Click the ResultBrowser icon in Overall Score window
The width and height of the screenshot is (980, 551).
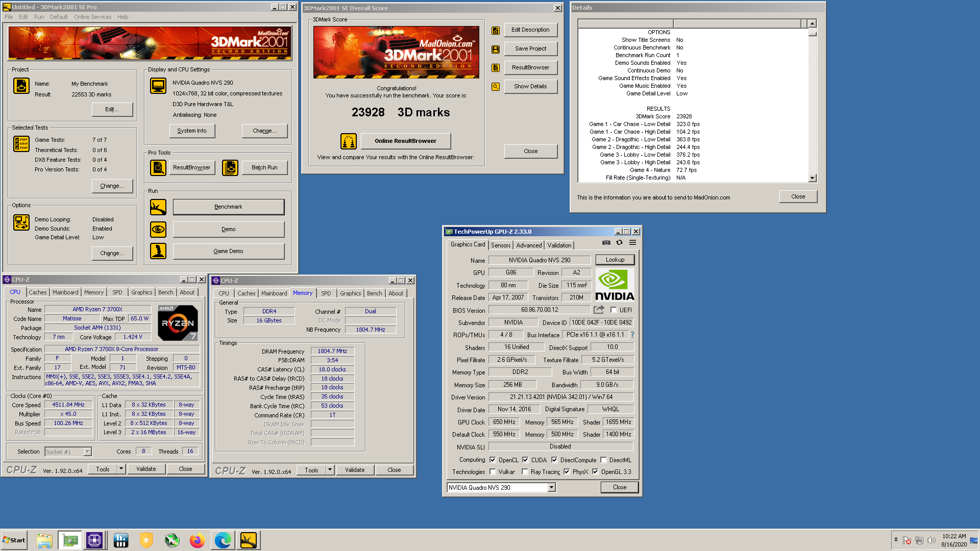(x=496, y=68)
